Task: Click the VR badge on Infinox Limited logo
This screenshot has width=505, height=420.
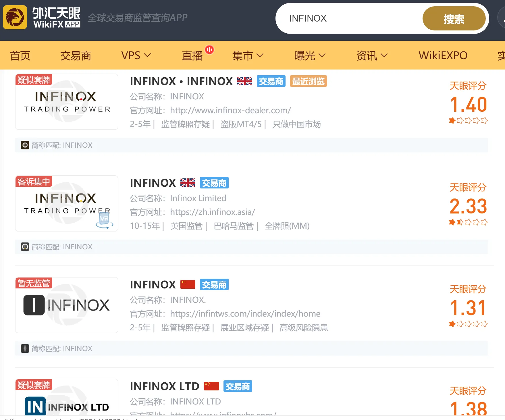Action: coord(104,221)
